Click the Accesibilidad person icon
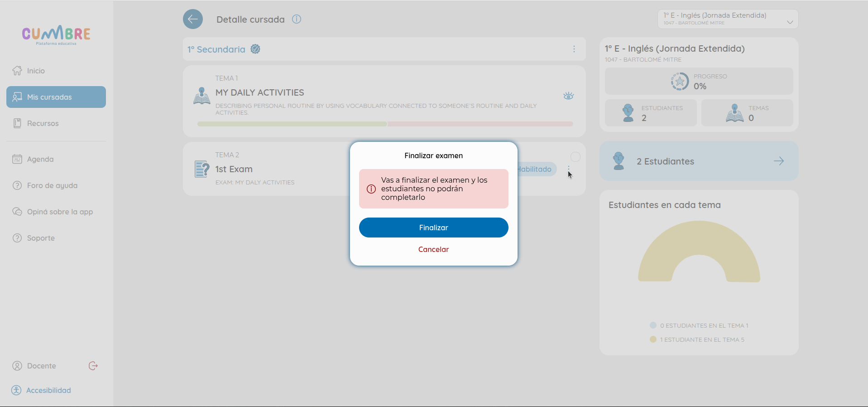Viewport: 868px width, 407px height. pyautogui.click(x=16, y=390)
